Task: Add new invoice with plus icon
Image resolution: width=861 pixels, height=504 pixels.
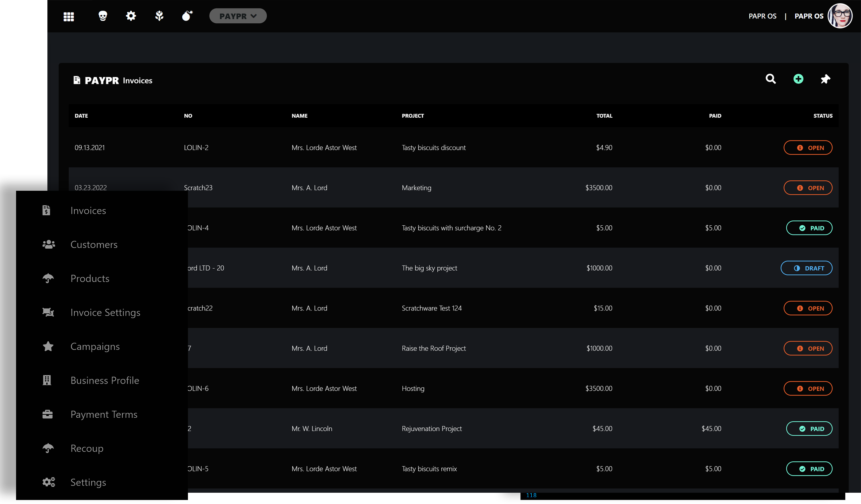Action: pyautogui.click(x=798, y=79)
